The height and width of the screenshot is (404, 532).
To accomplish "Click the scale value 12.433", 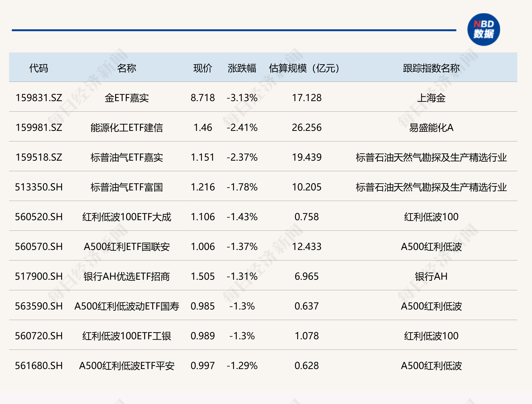I will 307,247.
